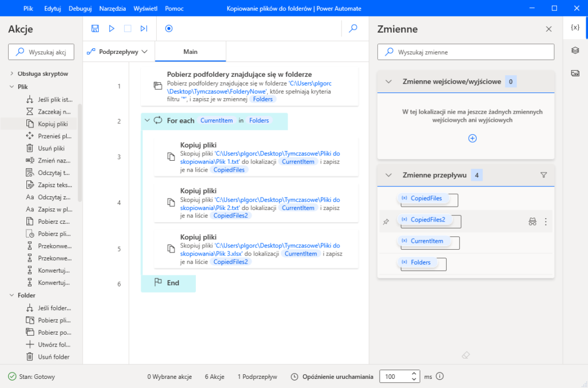
Task: Open the Podprzepływy dropdown
Action: click(117, 52)
